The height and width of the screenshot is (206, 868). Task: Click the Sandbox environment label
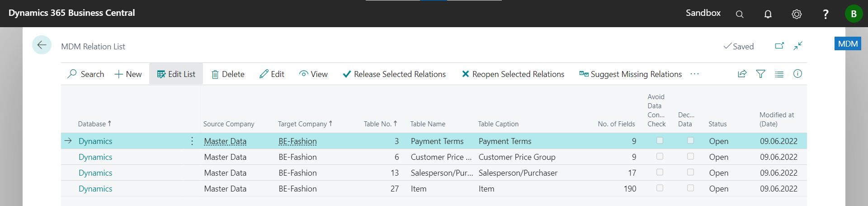point(703,13)
